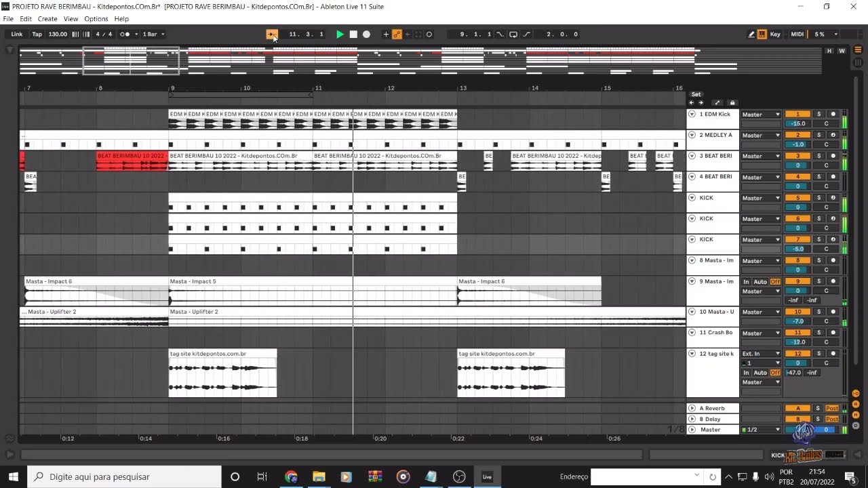The width and height of the screenshot is (868, 488).
Task: Collapse the 12 tag site k track
Action: (x=692, y=354)
